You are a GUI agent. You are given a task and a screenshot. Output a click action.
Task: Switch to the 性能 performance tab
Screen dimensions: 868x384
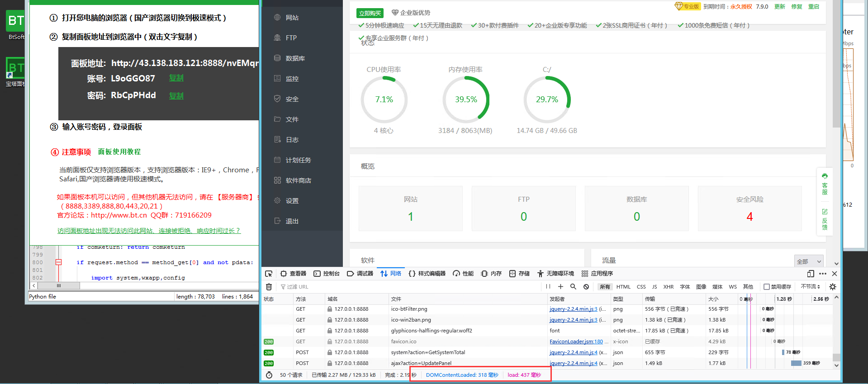tap(463, 274)
